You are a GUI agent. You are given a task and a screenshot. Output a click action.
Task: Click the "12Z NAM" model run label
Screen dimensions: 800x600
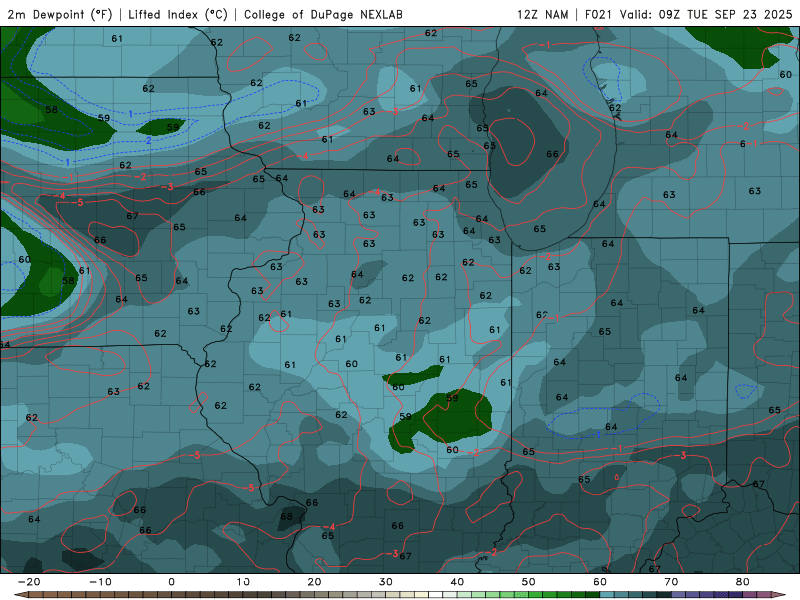(543, 14)
